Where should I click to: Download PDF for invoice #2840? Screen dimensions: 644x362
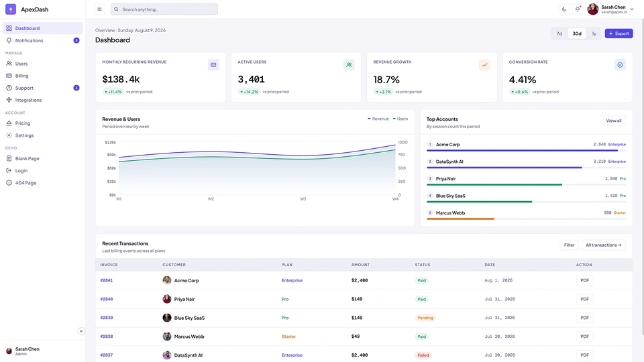(584, 299)
